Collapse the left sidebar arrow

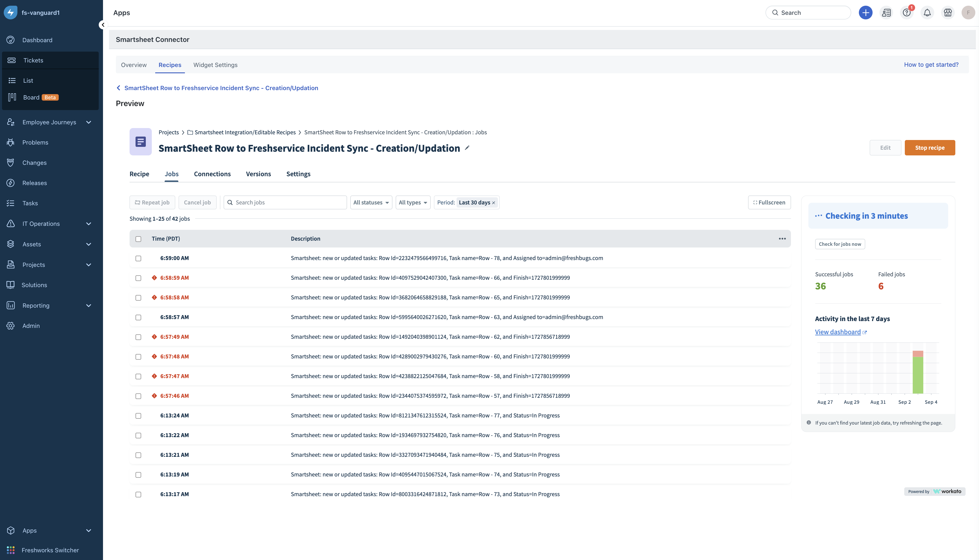tap(103, 25)
